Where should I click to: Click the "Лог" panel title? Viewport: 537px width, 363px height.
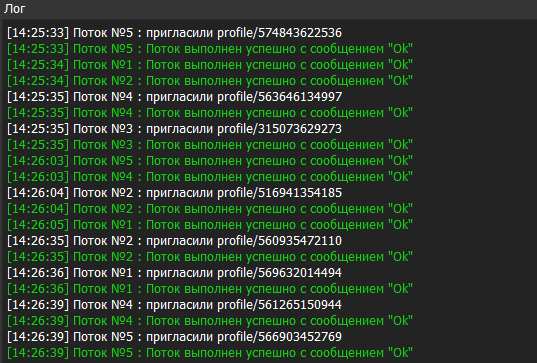(14, 9)
